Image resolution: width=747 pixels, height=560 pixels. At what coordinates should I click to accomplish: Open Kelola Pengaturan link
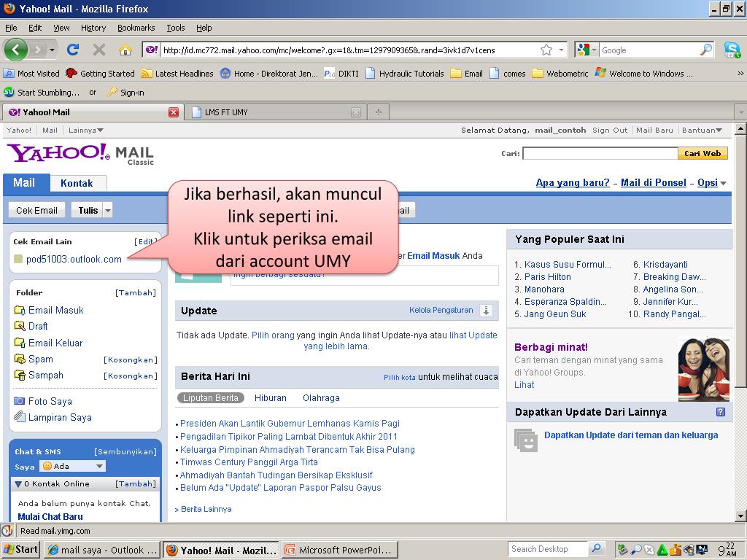point(441,310)
